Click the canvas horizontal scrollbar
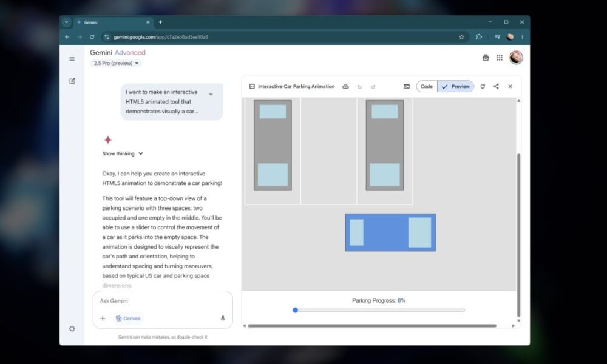The image size is (607, 364). [x=372, y=326]
